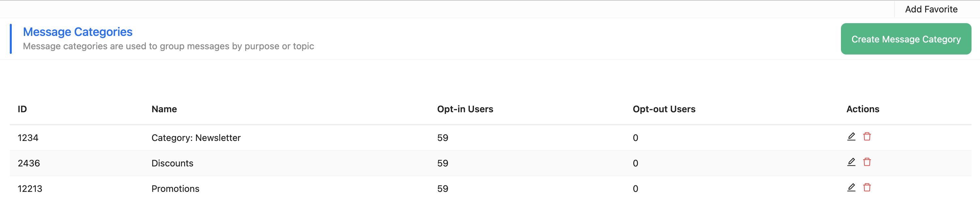The height and width of the screenshot is (201, 980).
Task: Click the ID column header
Action: 23,109
